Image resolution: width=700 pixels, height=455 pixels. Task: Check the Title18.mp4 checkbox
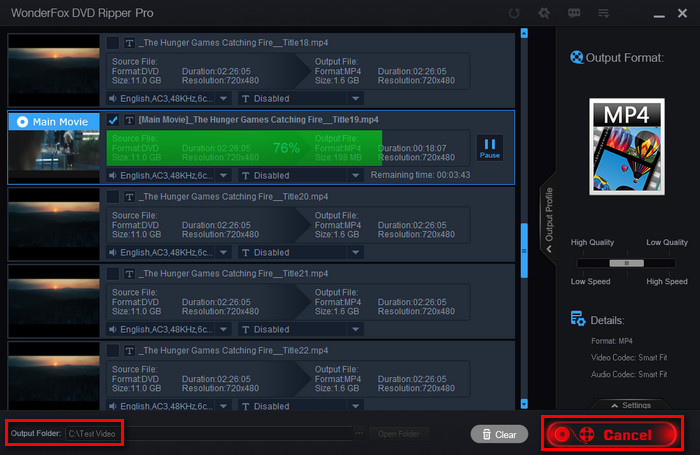point(113,43)
